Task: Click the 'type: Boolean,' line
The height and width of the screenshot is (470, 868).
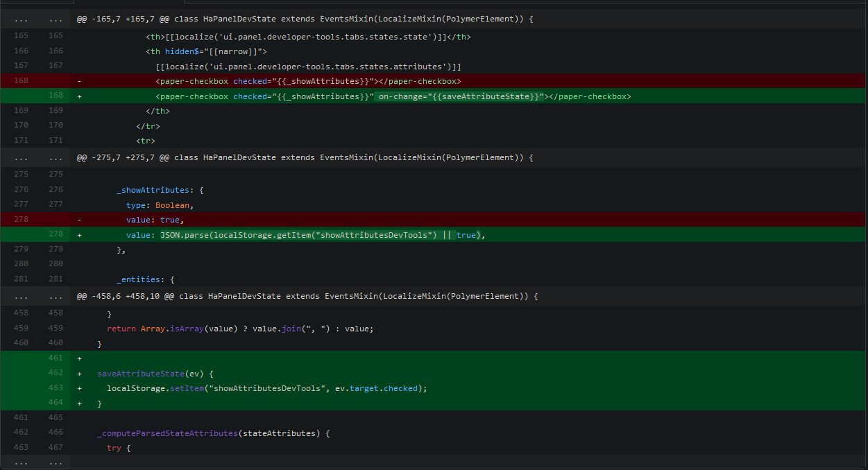Action: (x=160, y=205)
